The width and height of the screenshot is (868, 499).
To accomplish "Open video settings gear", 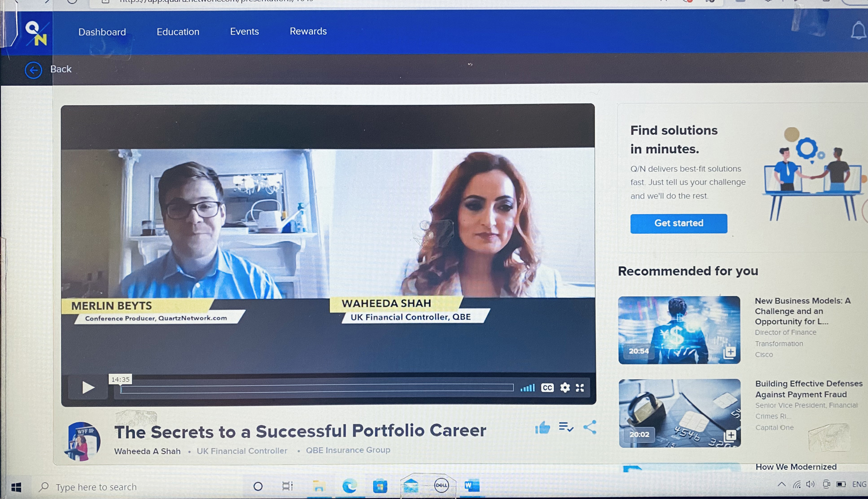I will (565, 387).
